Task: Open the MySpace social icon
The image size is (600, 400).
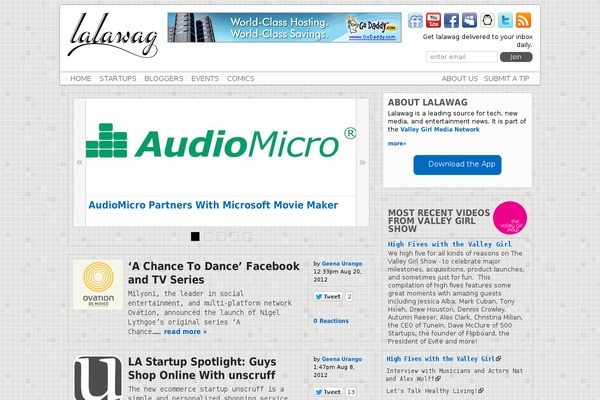Action: pyautogui.click(x=469, y=20)
